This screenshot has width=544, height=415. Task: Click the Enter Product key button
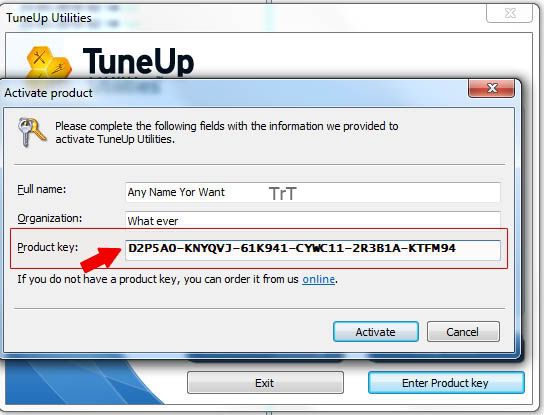(x=446, y=383)
